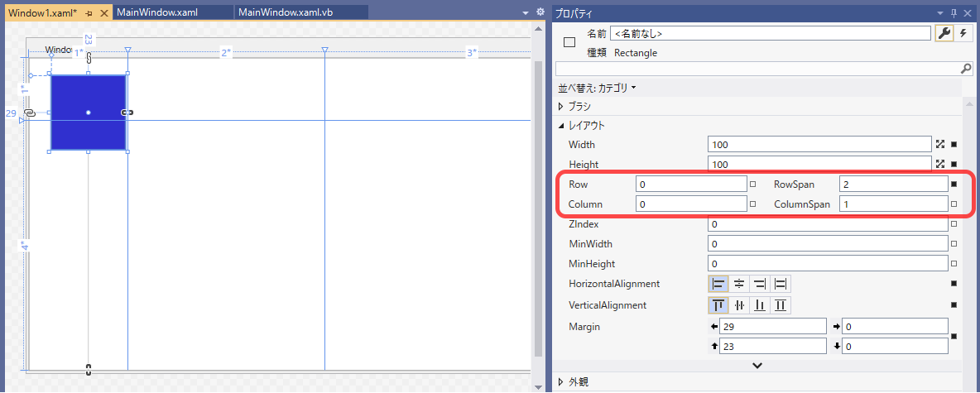
Task: Set HorizontalAlignment to Left
Action: (718, 284)
